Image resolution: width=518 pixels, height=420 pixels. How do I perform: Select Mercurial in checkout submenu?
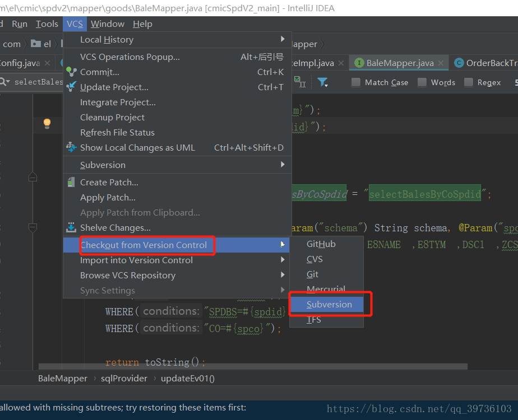(x=326, y=289)
